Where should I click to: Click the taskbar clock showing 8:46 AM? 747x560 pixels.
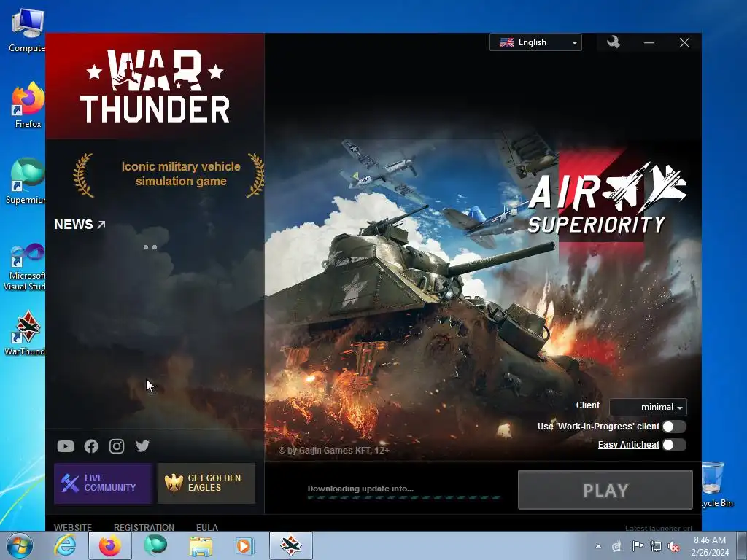710,545
